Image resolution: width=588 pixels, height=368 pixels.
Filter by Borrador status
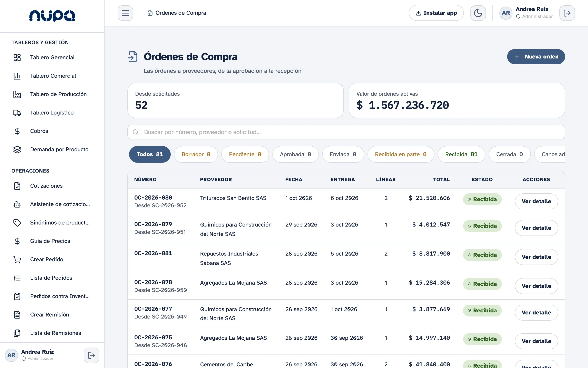click(x=196, y=154)
